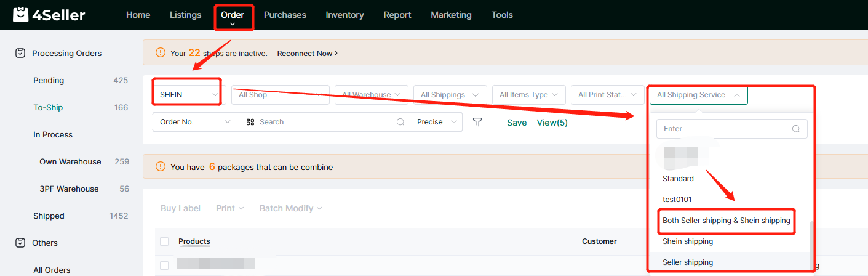Save the current filter view
The image size is (868, 276).
tap(517, 123)
